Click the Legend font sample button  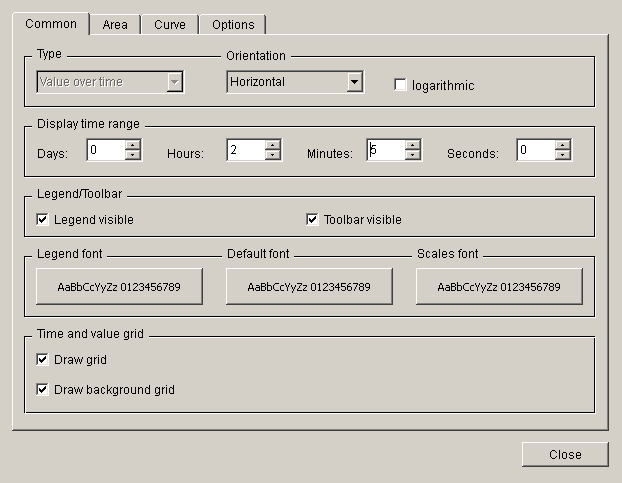point(119,287)
